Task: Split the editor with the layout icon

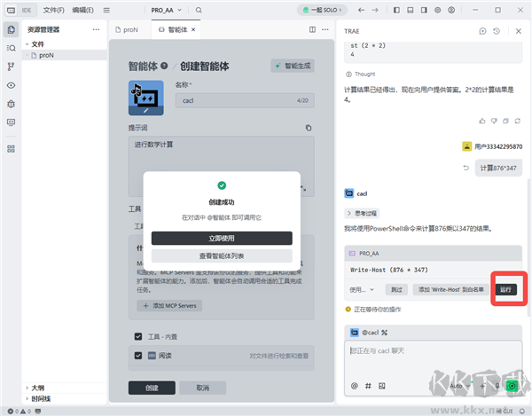Action: pos(312,29)
